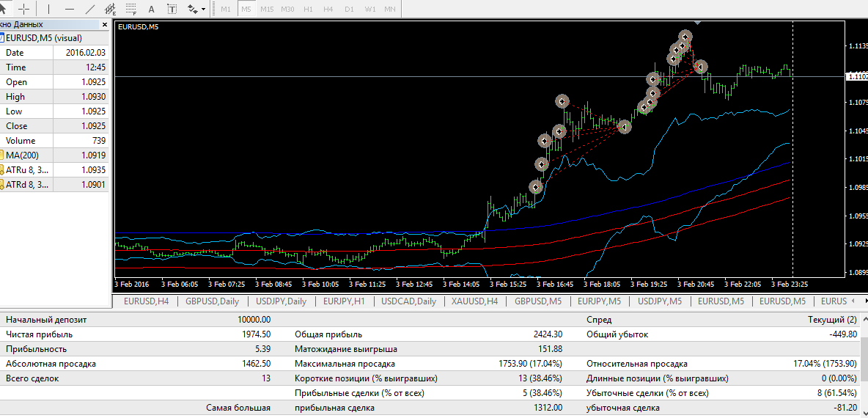Switch chart to M30 timeframe
The height and width of the screenshot is (418, 868).
click(287, 10)
